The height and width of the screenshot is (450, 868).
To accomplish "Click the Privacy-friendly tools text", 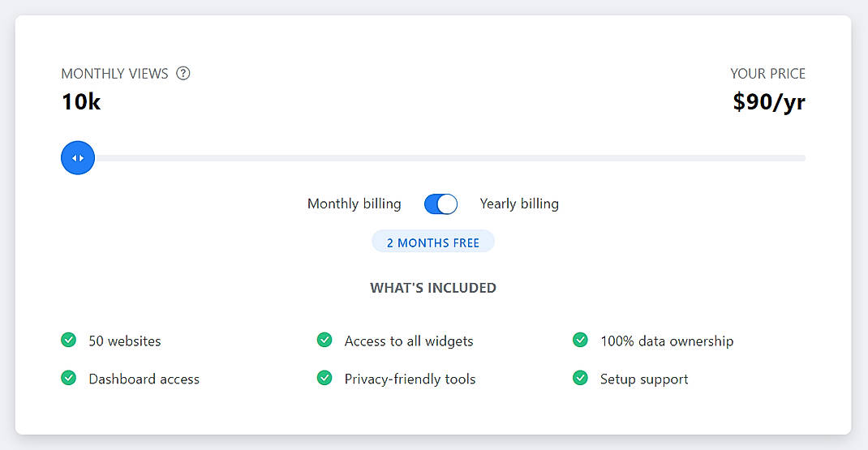I will tap(410, 379).
